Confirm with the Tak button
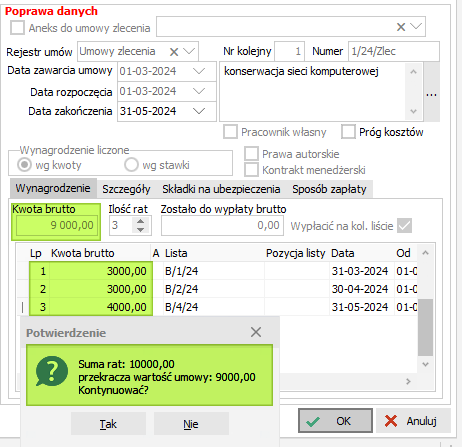 [x=108, y=424]
